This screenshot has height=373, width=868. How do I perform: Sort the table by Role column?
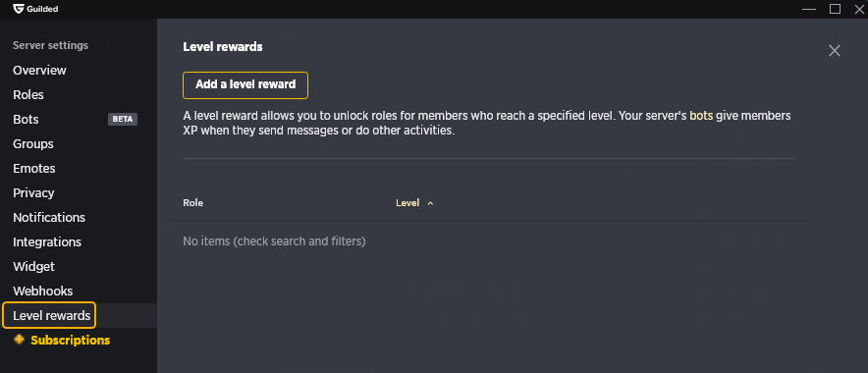[193, 203]
